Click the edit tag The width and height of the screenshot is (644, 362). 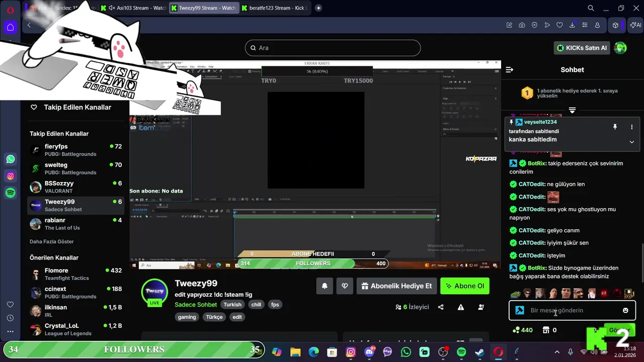pyautogui.click(x=237, y=317)
